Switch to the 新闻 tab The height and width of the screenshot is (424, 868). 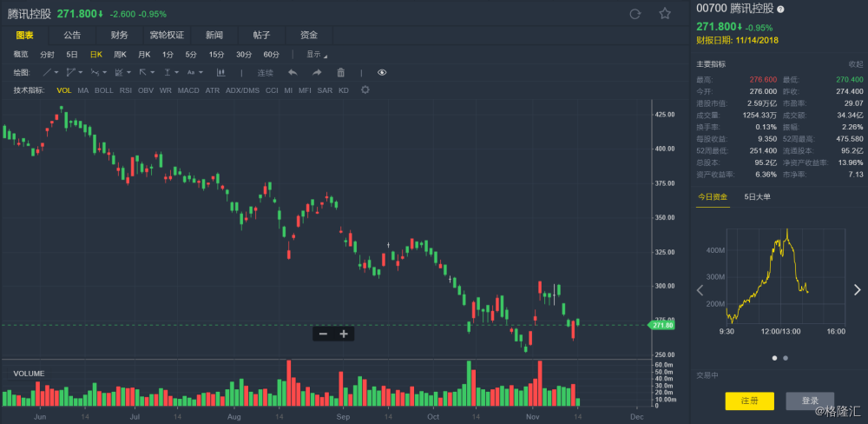(214, 35)
